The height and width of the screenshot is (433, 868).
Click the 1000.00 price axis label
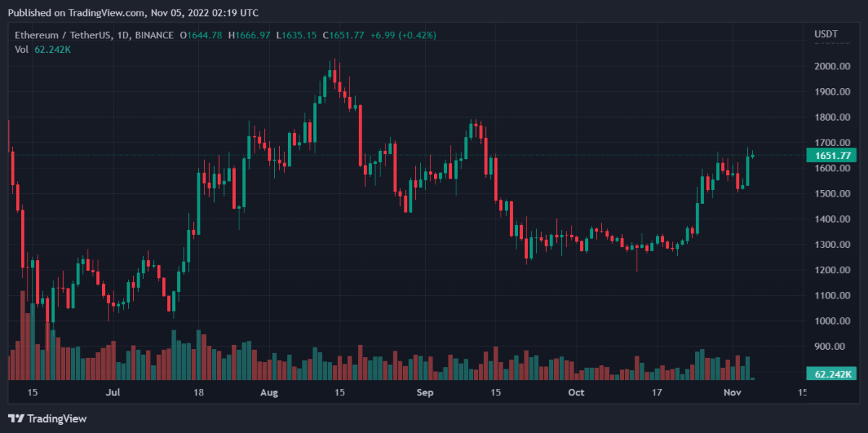click(x=830, y=322)
